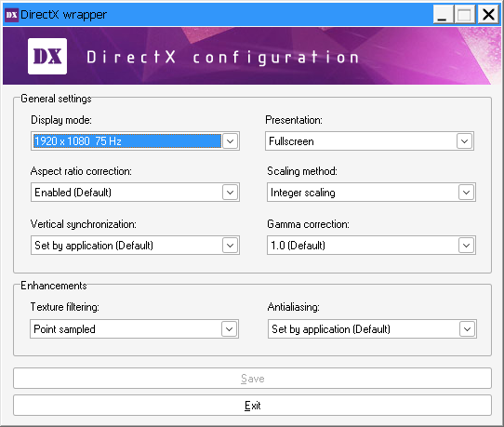Open Vertical synchronization dropdown arrow
The image size is (504, 427).
click(x=230, y=246)
